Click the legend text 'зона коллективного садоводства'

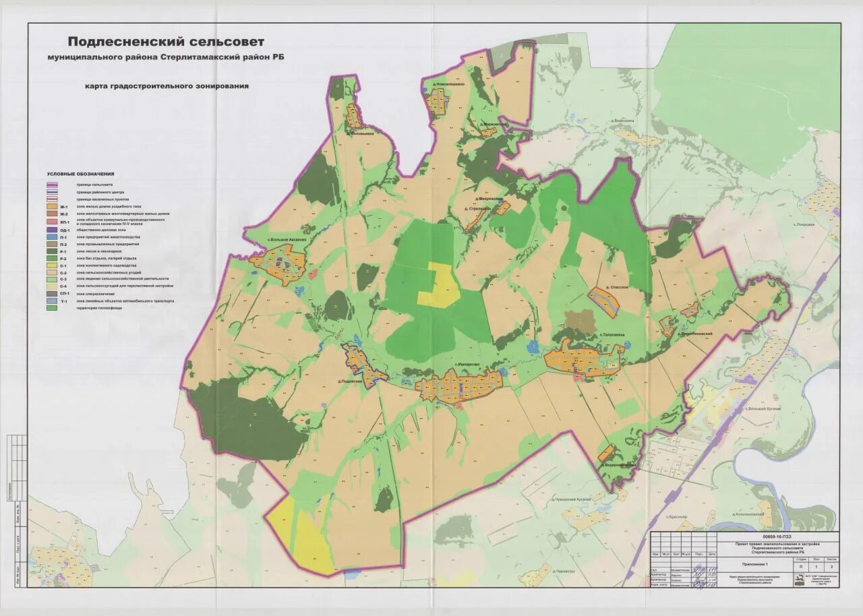click(x=106, y=266)
